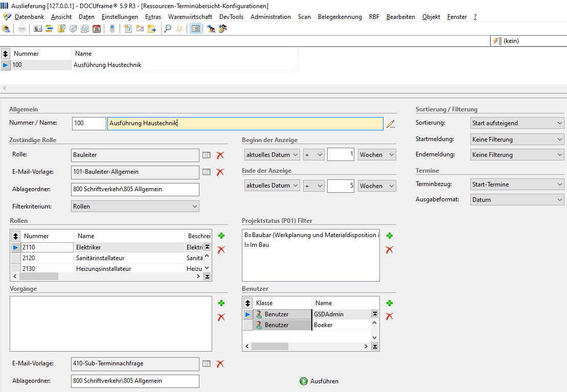Select the Heizungsinstallateur role row
567x392 pixels.
click(107, 269)
